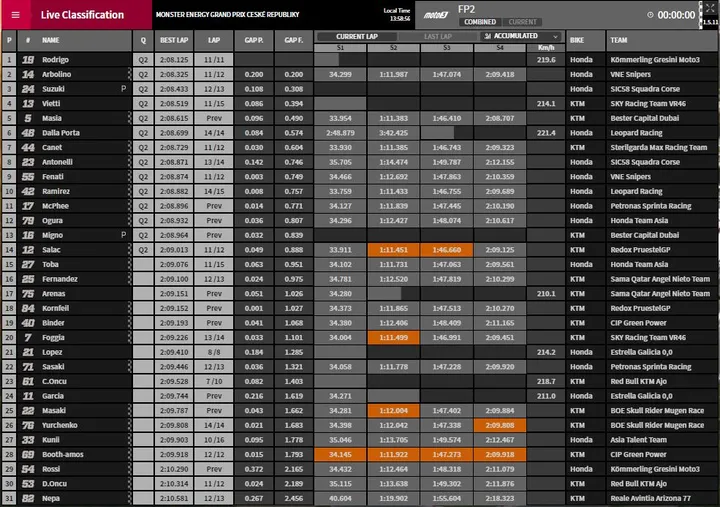The width and height of the screenshot is (720, 507).
Task: Select the LAST LAP tab
Action: [438, 36]
